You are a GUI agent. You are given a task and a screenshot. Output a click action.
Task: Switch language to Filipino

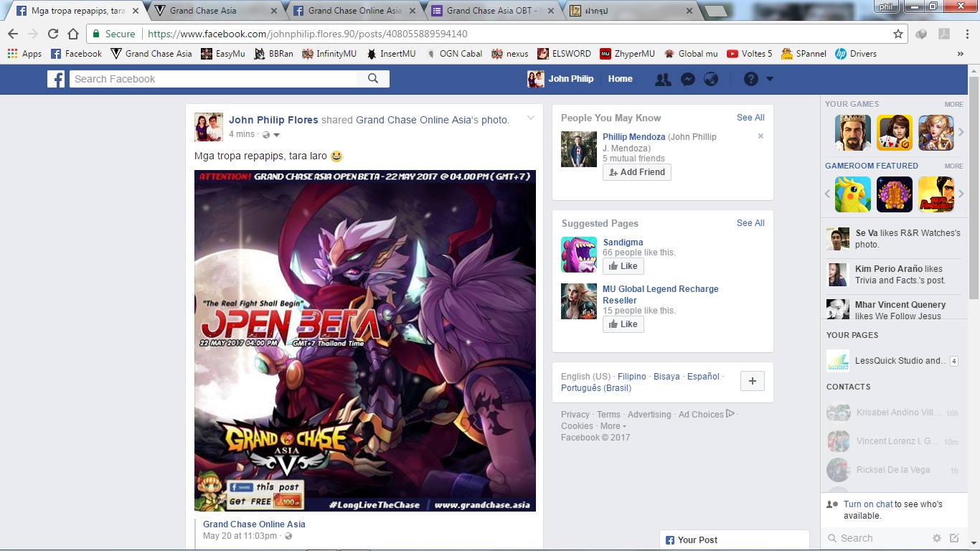pos(632,377)
